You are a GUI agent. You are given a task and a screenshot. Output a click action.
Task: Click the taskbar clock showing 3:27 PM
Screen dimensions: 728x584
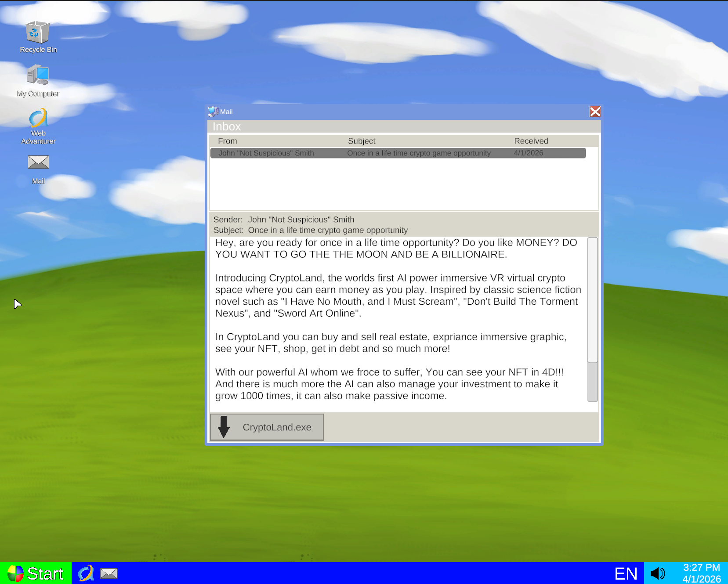click(x=702, y=573)
